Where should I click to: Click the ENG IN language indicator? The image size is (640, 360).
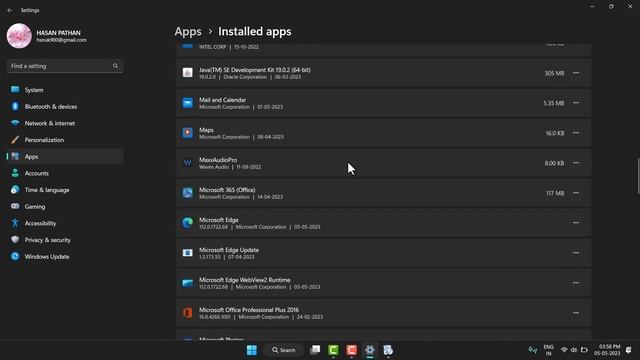click(x=549, y=350)
